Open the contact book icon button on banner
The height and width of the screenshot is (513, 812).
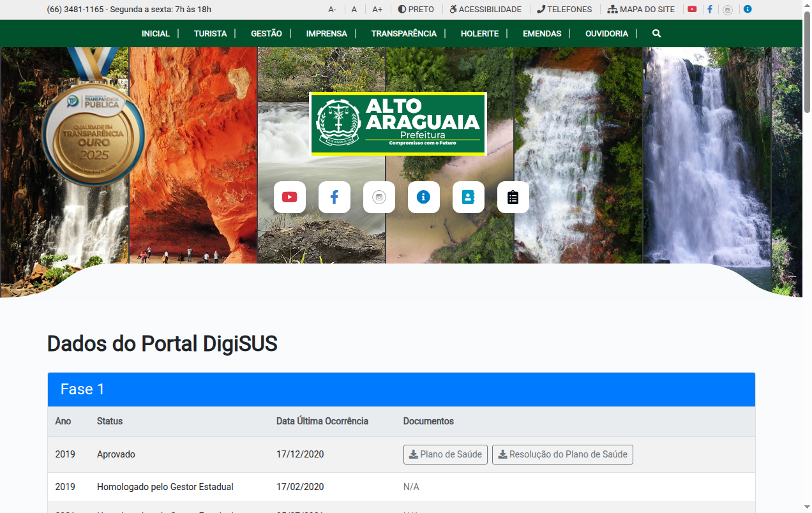point(469,197)
